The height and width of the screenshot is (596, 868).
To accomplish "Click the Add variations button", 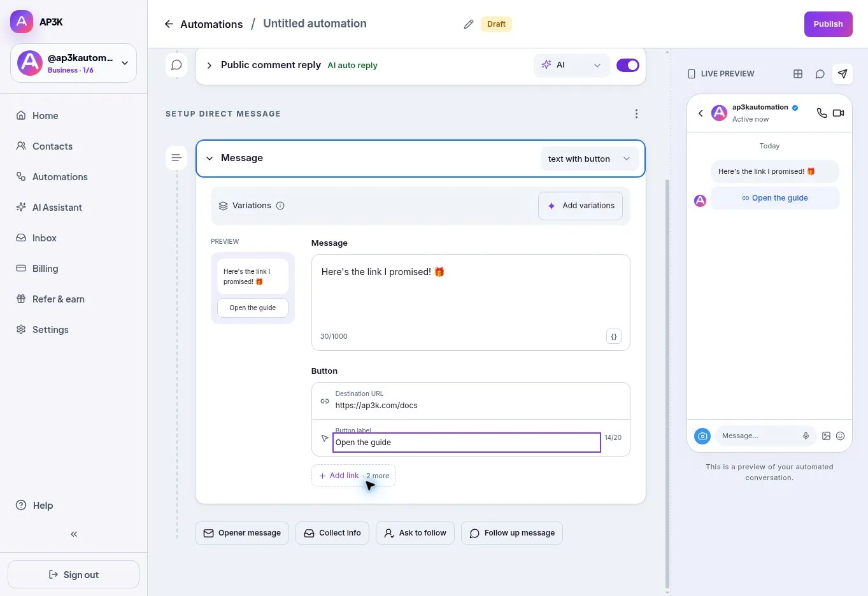I will 580,206.
